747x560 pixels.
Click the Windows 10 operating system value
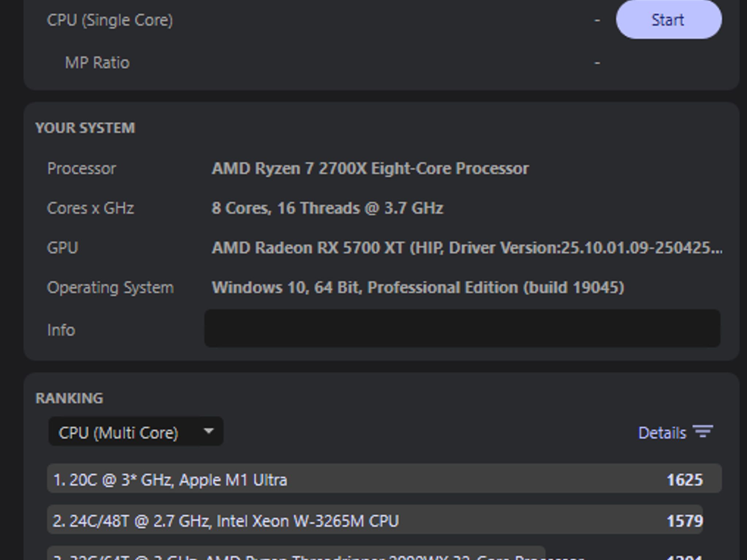418,287
